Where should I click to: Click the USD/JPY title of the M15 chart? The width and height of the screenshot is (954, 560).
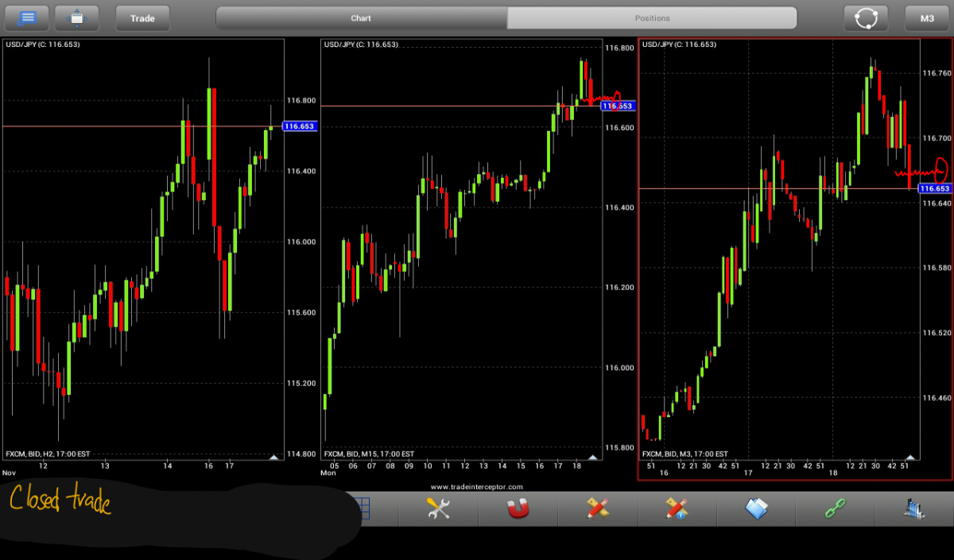pos(361,44)
